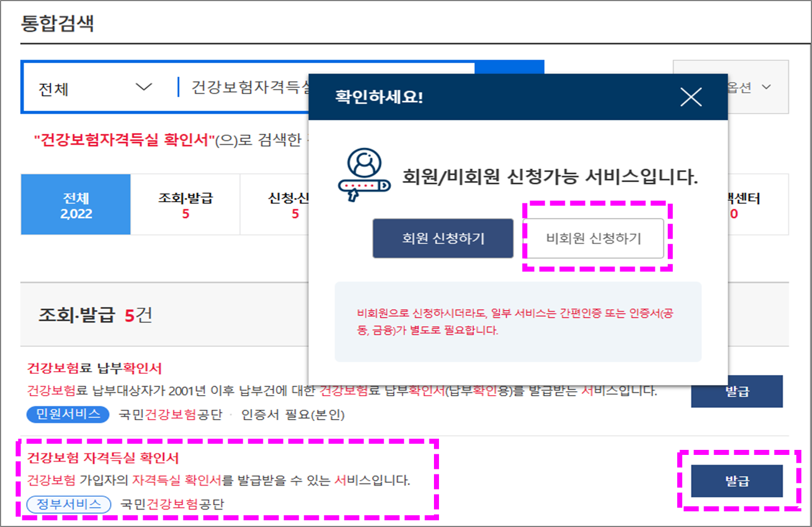Switch to the 전체 2,022 tab
The height and width of the screenshot is (527, 812).
coord(75,204)
